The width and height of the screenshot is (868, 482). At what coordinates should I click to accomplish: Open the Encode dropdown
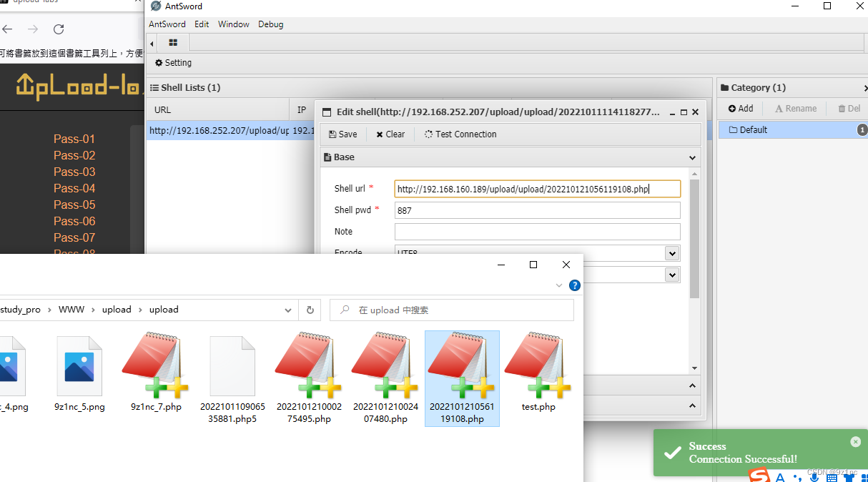(x=672, y=253)
